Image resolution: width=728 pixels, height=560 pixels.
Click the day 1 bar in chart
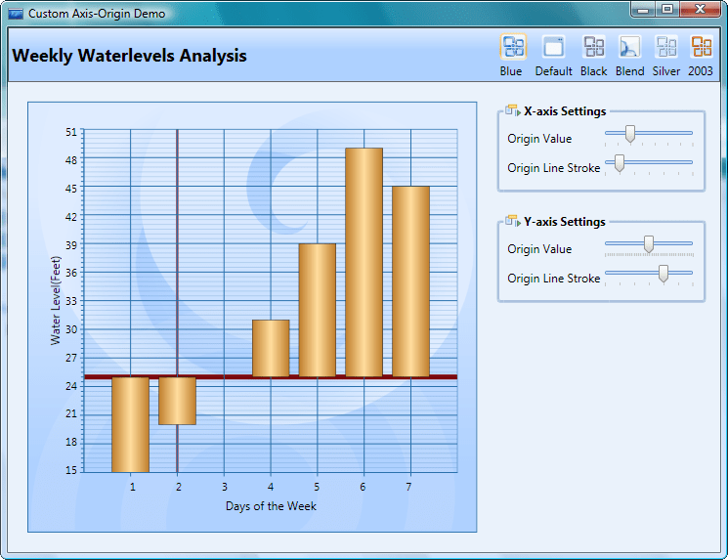click(x=131, y=424)
